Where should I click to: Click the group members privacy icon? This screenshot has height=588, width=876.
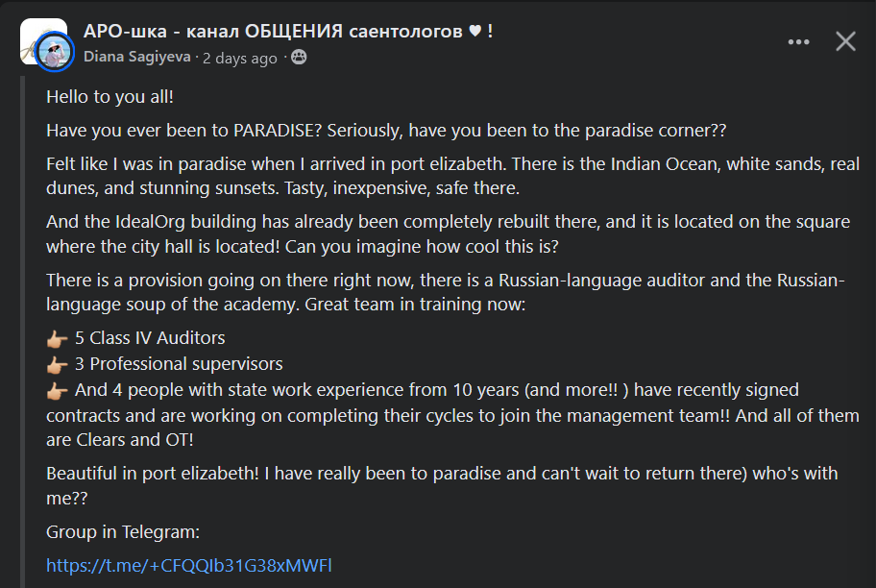[299, 58]
